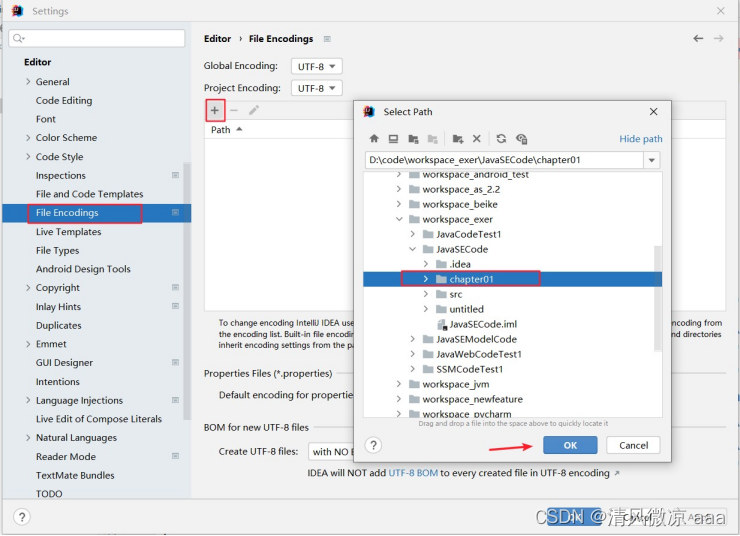Click the Desktop directory icon in Select Path
Viewport: 740px width, 536px height.
tap(393, 138)
